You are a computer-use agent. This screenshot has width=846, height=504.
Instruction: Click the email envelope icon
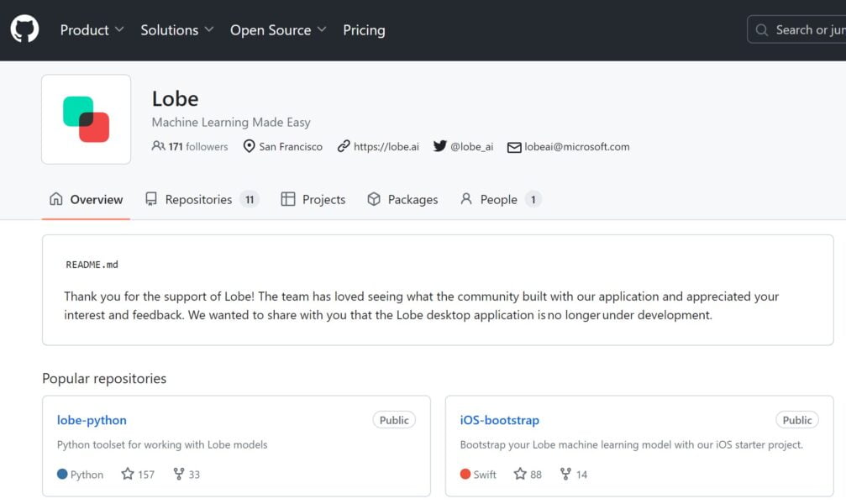[x=514, y=147]
